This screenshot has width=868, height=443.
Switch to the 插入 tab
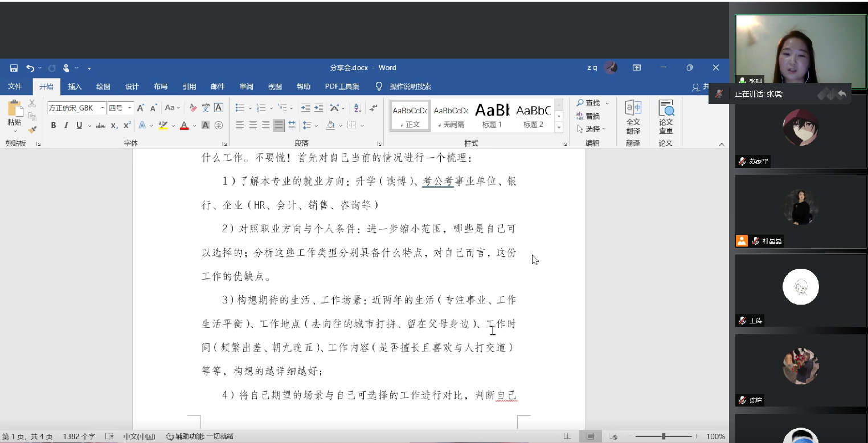75,87
